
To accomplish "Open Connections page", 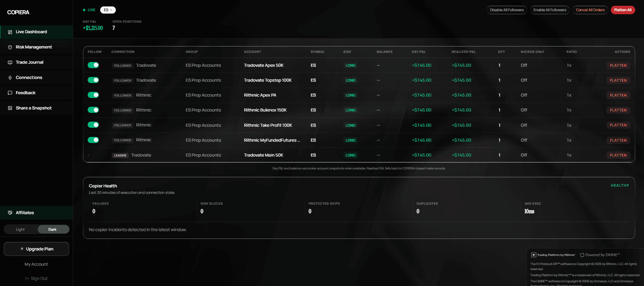I will pos(36,78).
